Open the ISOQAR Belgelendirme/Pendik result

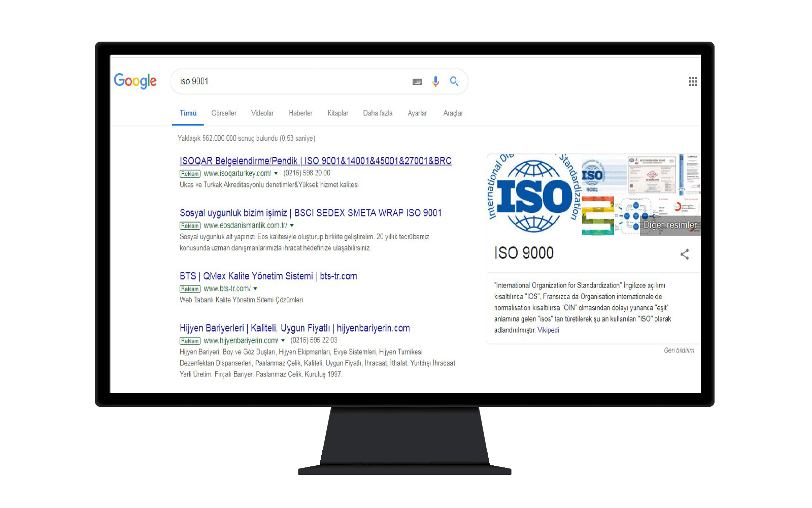click(x=315, y=161)
